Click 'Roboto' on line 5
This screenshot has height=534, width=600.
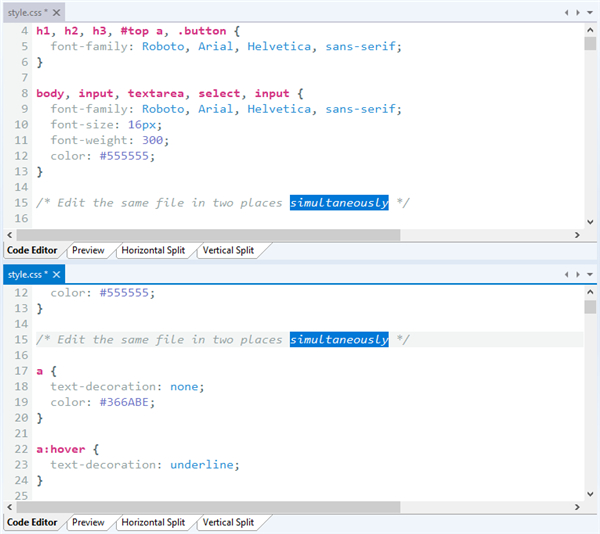(x=163, y=46)
